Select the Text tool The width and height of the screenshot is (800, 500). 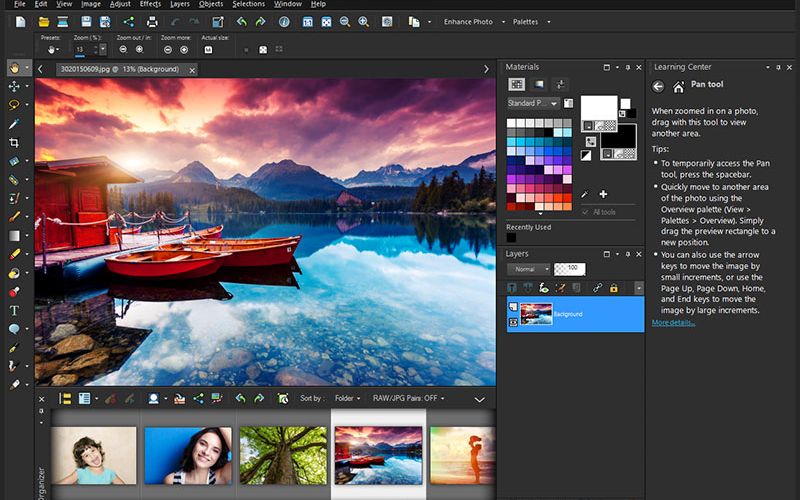click(14, 310)
